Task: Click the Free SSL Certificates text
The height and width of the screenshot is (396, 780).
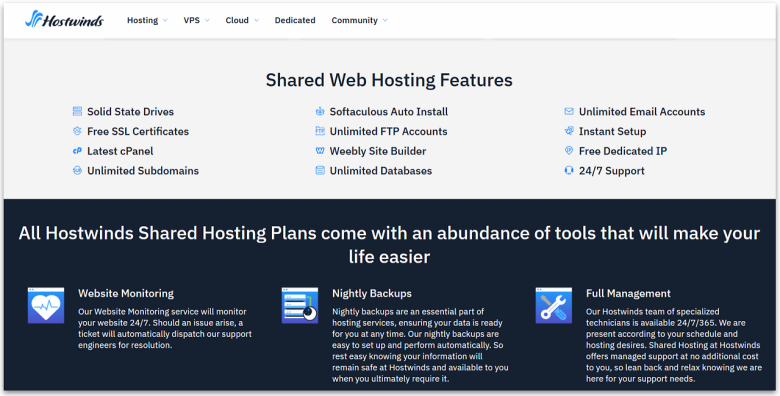Action: point(138,131)
